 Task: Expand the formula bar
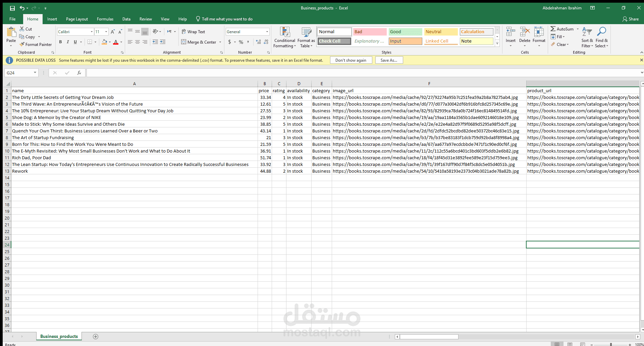coord(642,72)
